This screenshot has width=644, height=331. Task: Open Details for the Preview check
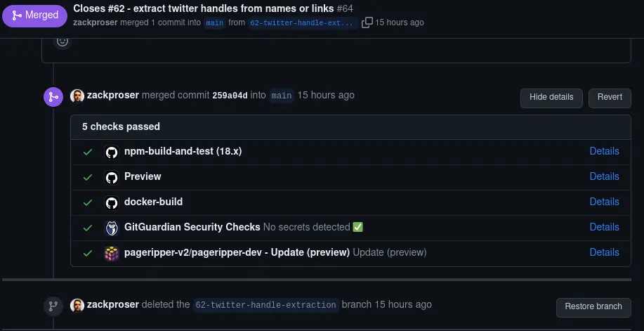(604, 176)
